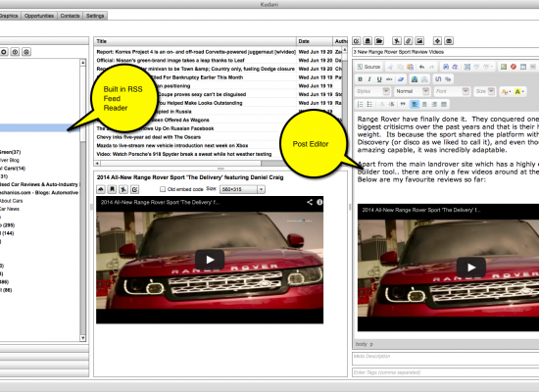Click the Meta Description field
Screen dimensions: 539x392
tap(446, 359)
